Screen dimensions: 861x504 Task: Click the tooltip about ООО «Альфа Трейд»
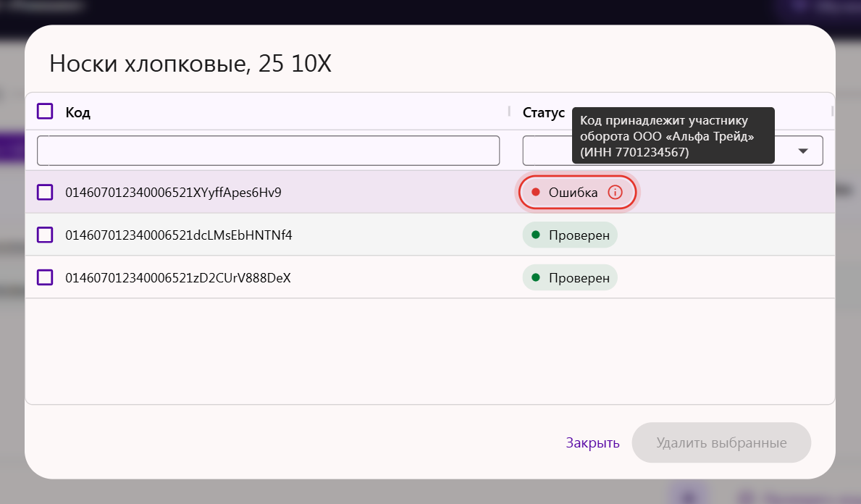click(673, 135)
